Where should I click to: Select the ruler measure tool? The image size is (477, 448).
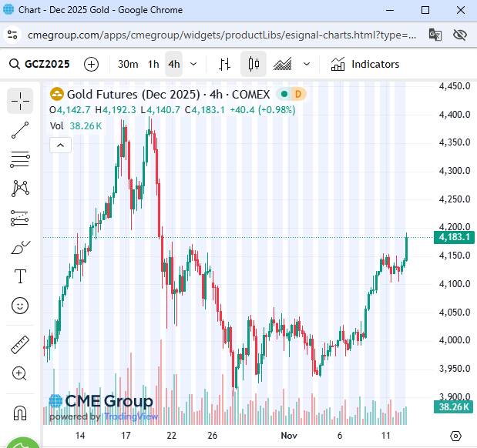coord(21,344)
